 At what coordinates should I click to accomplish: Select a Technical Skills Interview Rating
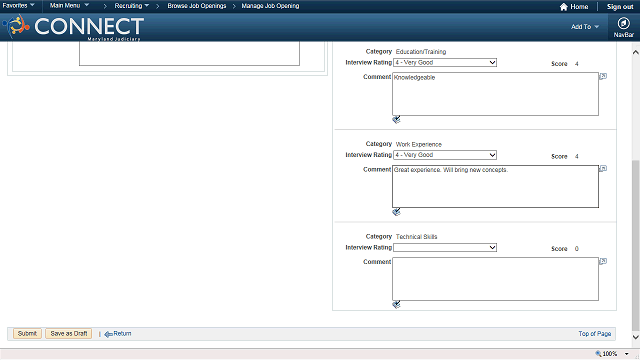pos(445,248)
